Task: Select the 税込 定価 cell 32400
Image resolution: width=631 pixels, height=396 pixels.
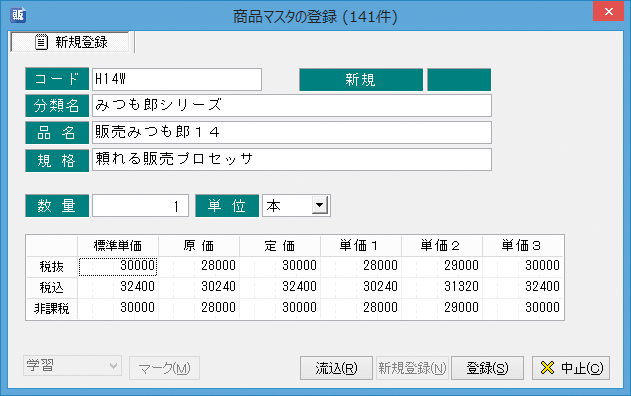Action: (x=280, y=287)
